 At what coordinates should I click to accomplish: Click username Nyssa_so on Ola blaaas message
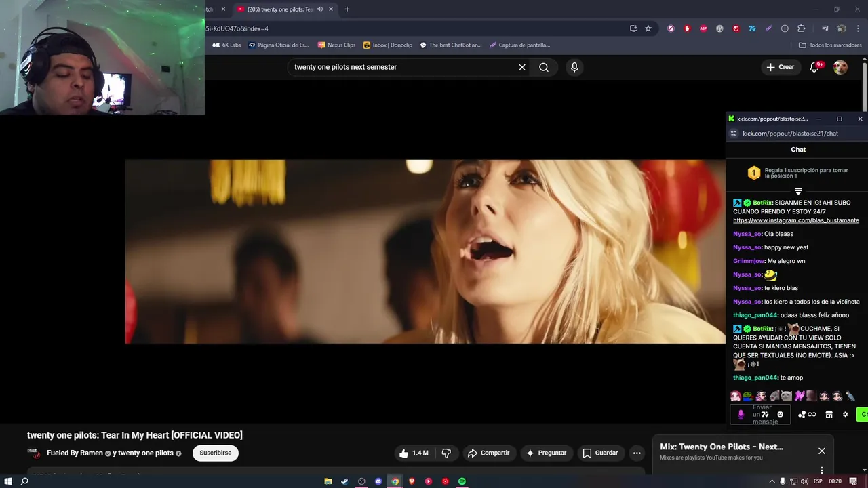(x=747, y=234)
